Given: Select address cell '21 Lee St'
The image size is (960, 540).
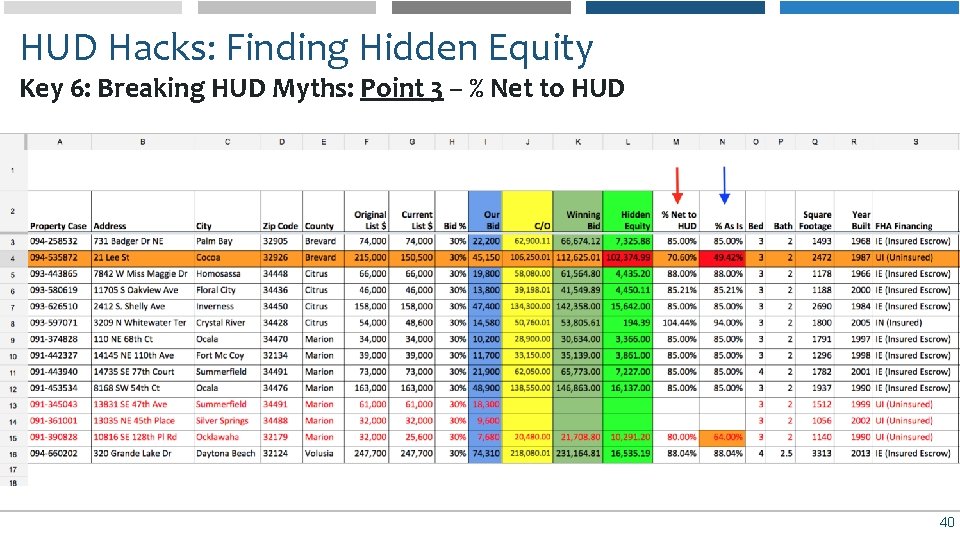Looking at the screenshot, I should (143, 258).
